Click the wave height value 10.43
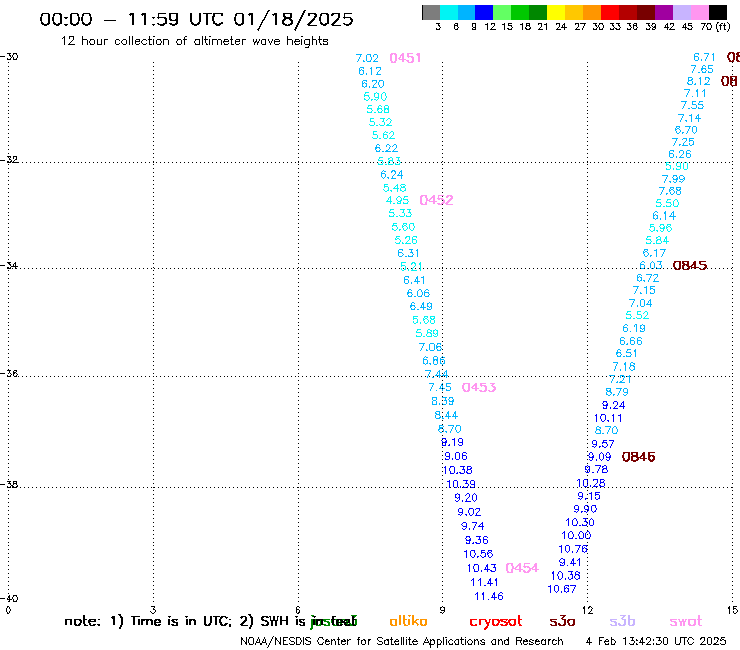 (x=481, y=568)
